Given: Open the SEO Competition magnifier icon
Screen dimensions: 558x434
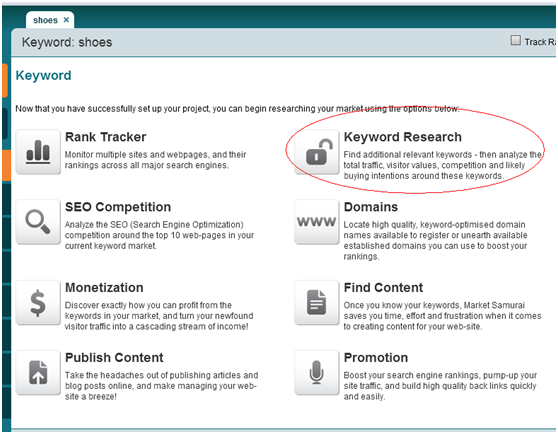Looking at the screenshot, I should pos(38,222).
